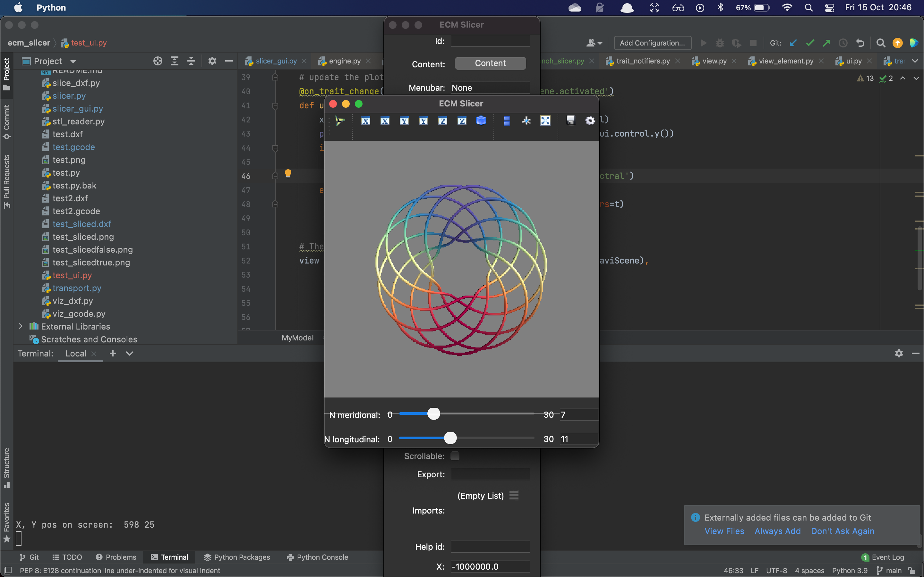Toggle the Scrollable checkbox in ECM Slicer

point(455,456)
